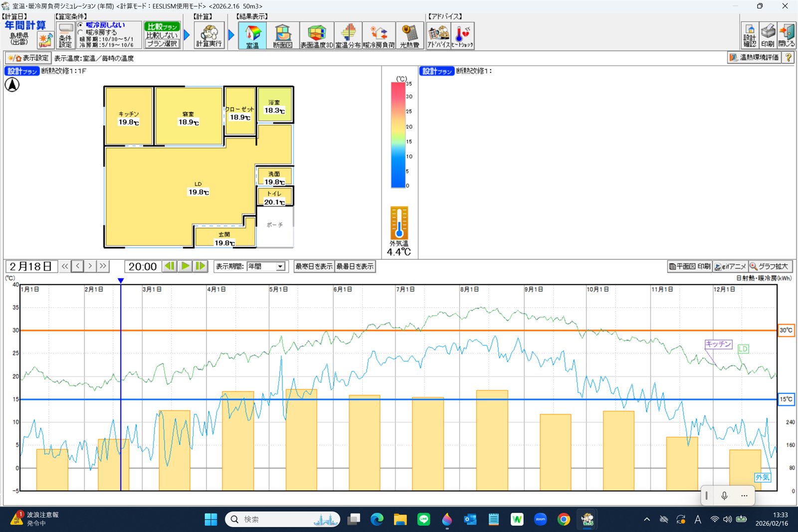
Task: Open 設計確認 design confirmation
Action: point(750,35)
